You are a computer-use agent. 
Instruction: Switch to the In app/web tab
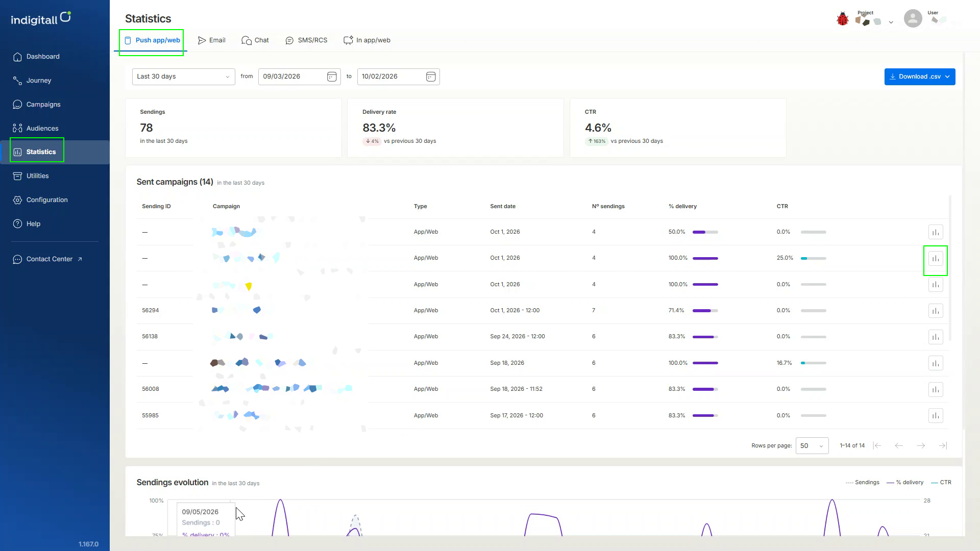click(367, 40)
